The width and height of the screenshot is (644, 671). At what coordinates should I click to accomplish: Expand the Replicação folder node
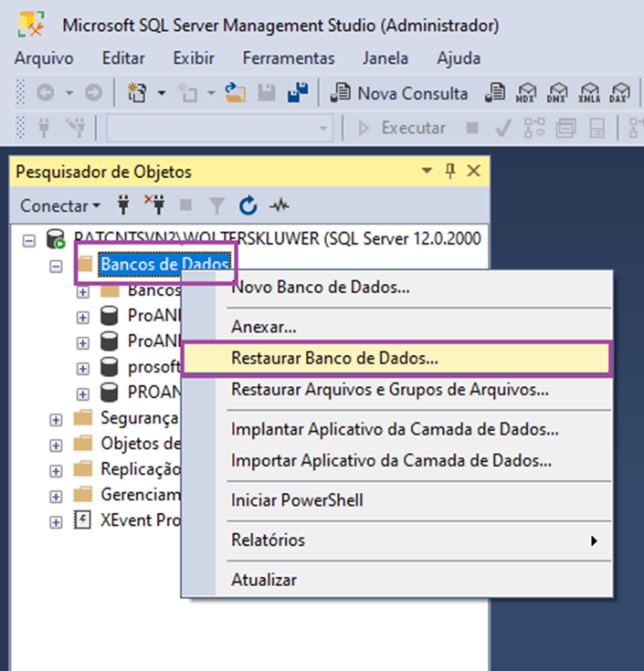(x=56, y=471)
